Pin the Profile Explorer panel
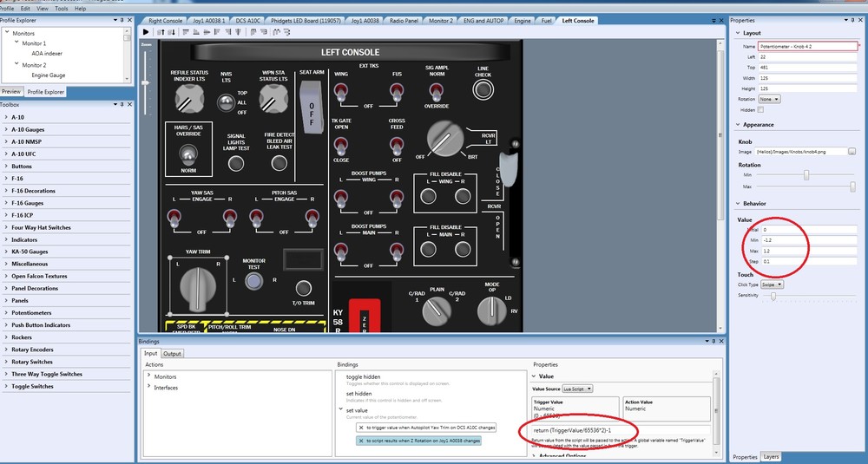The width and height of the screenshot is (868, 464). click(122, 20)
